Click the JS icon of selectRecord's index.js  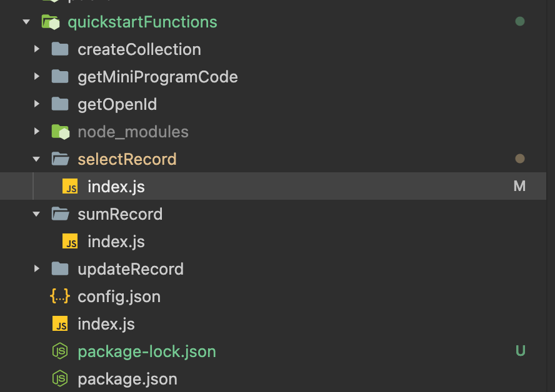(x=70, y=187)
